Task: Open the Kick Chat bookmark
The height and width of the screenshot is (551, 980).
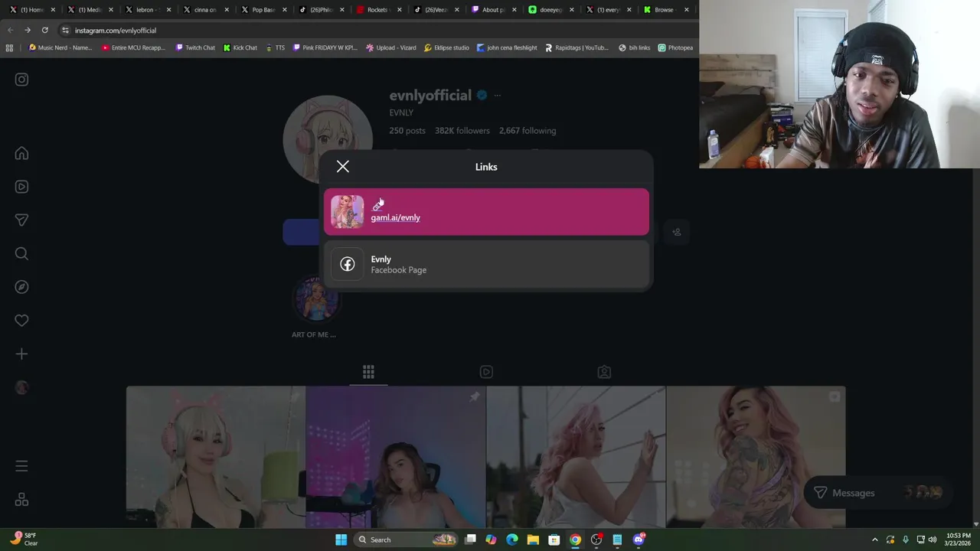Action: [240, 47]
